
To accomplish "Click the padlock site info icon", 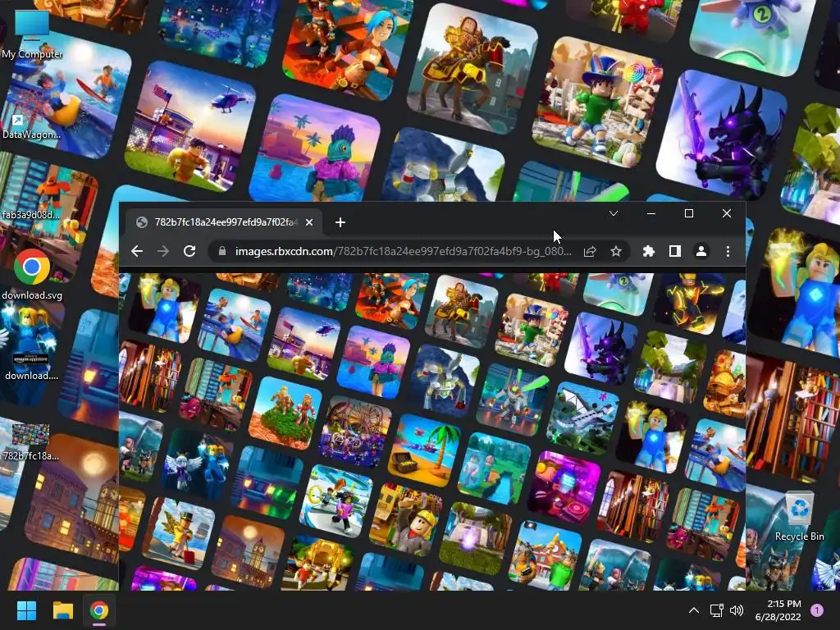I will [222, 251].
